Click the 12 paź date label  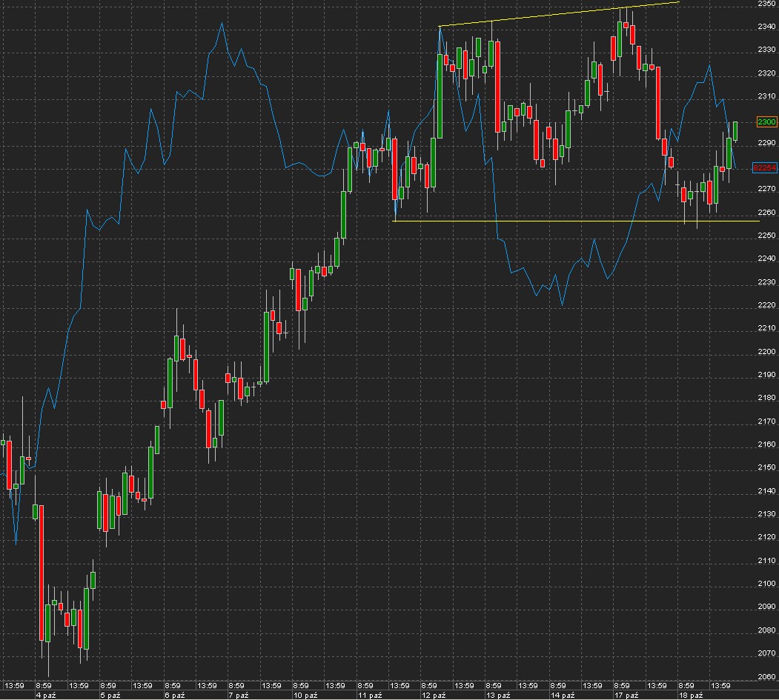coord(433,696)
